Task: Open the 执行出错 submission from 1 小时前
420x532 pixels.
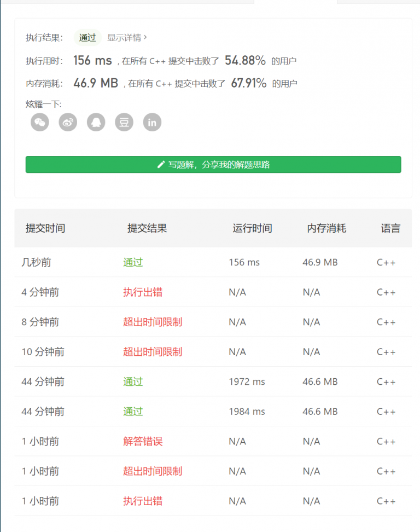Action: click(143, 501)
